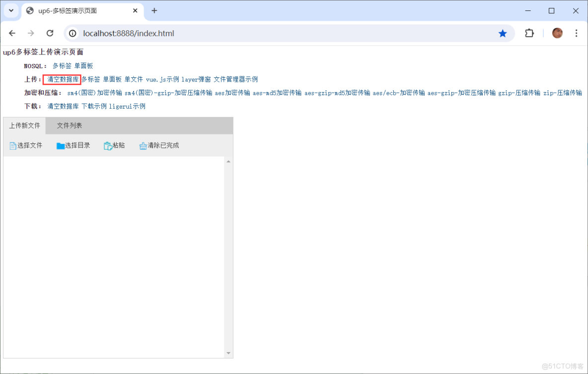Click the 清除已完成 clear icon
The width and height of the screenshot is (588, 374).
pos(143,145)
